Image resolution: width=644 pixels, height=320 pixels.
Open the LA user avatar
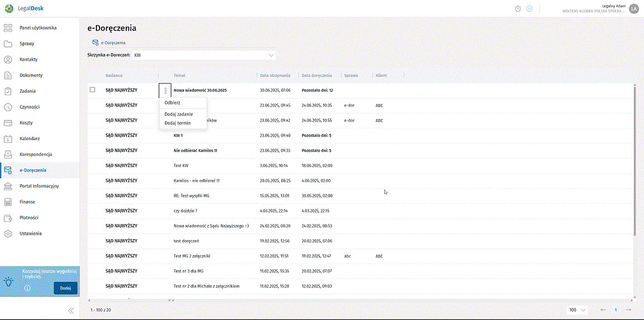633,9
